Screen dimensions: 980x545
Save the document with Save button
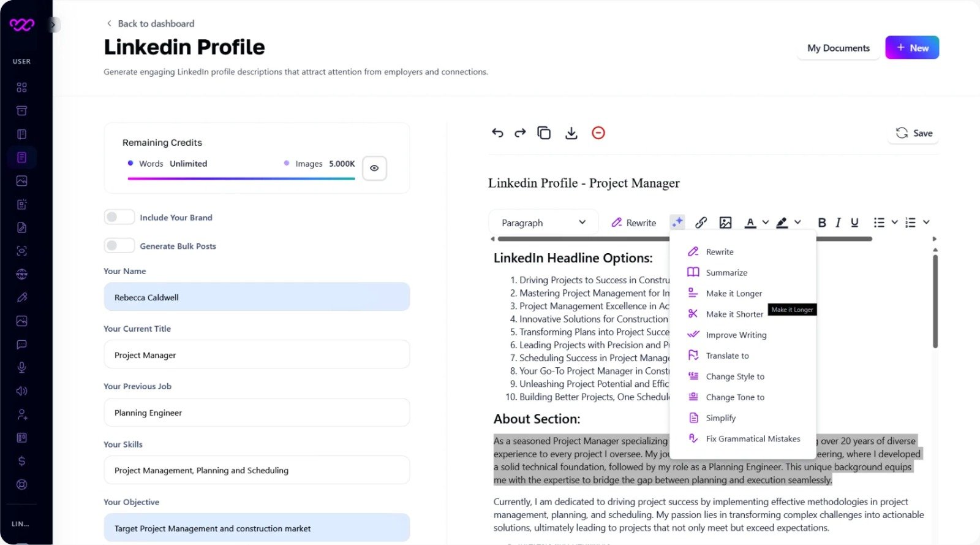(914, 133)
